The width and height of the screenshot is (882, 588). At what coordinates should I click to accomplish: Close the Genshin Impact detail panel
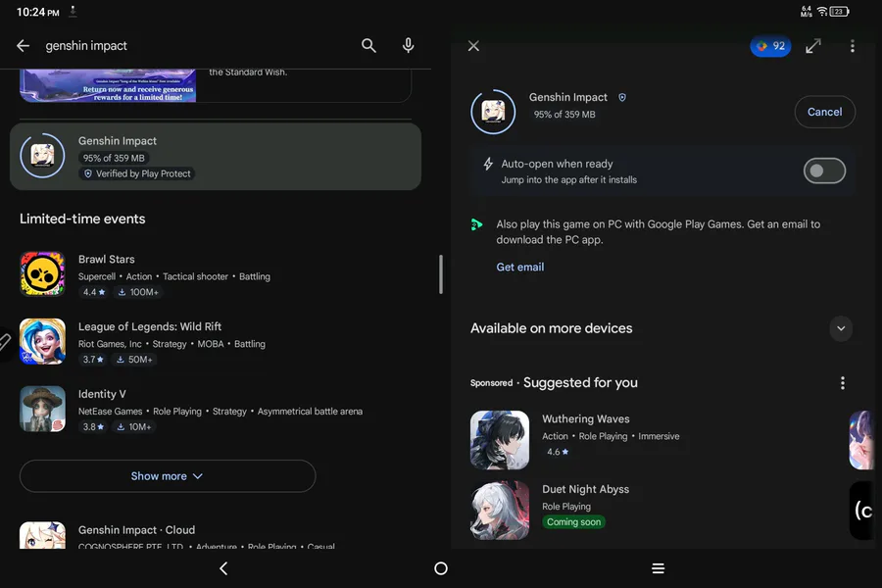[x=473, y=46]
